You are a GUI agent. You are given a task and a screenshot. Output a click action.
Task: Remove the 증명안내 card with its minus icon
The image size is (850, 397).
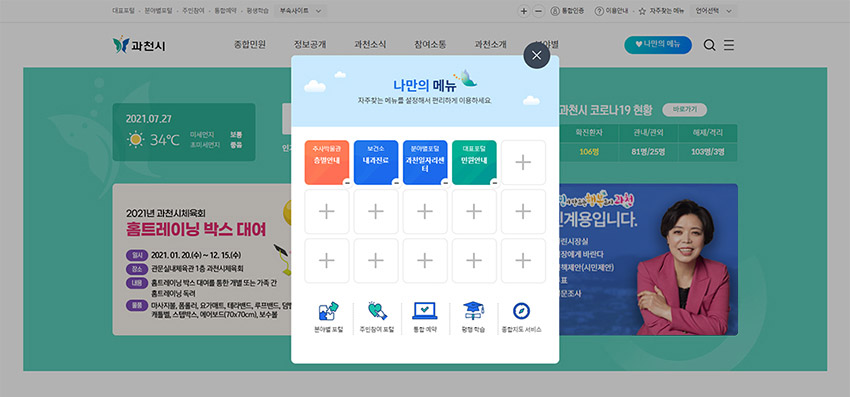pyautogui.click(x=346, y=183)
